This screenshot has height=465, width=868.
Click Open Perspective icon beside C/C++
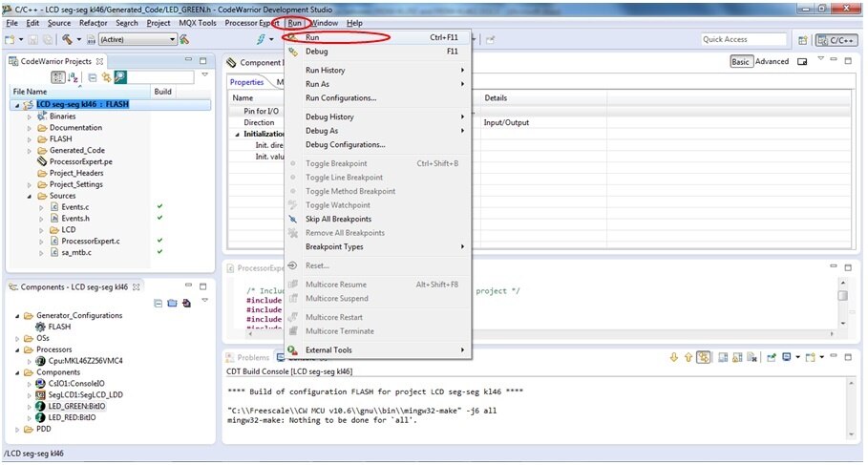[803, 39]
